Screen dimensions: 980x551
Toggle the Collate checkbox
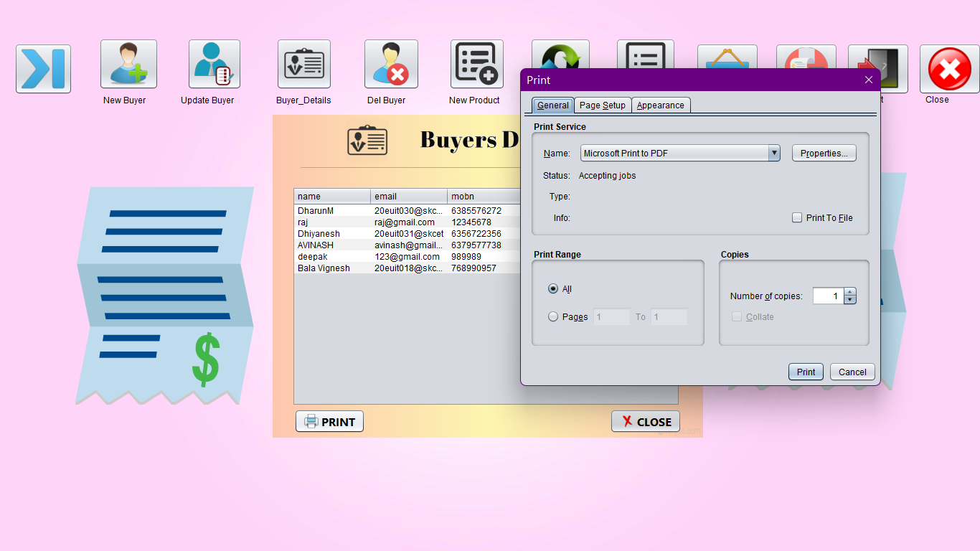(x=737, y=316)
